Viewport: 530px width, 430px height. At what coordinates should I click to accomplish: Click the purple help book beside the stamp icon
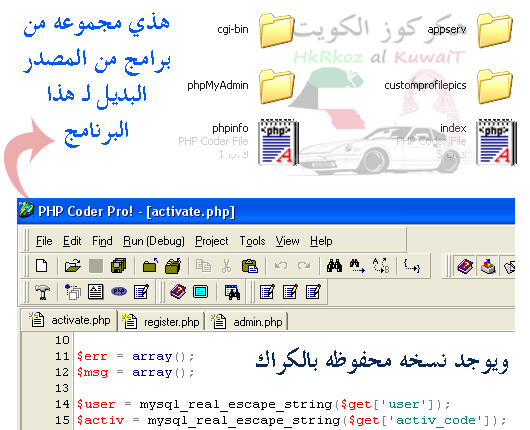tap(465, 266)
